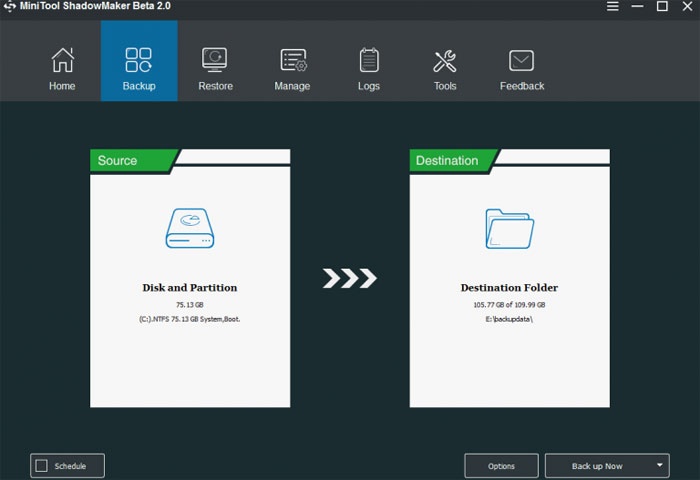Click the Logs tab label
Image resolution: width=700 pixels, height=480 pixels.
click(369, 86)
